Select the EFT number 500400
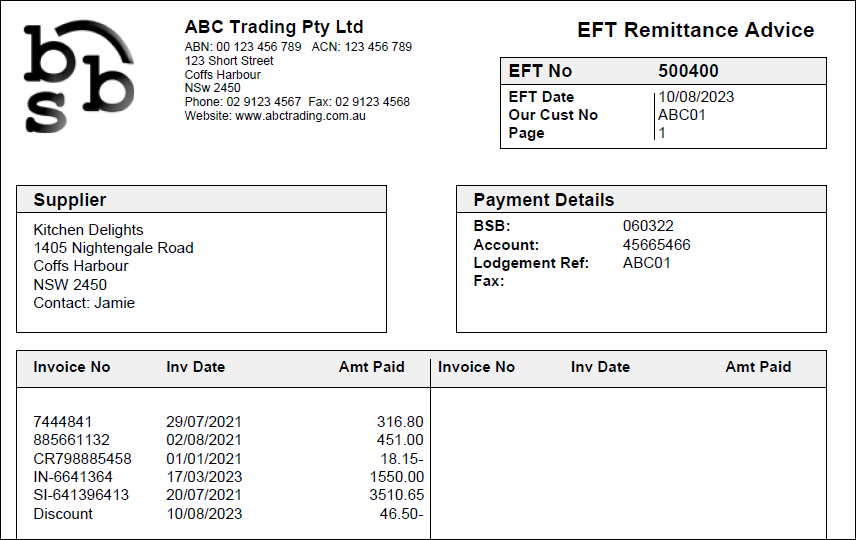The height and width of the screenshot is (540, 857). click(x=688, y=71)
